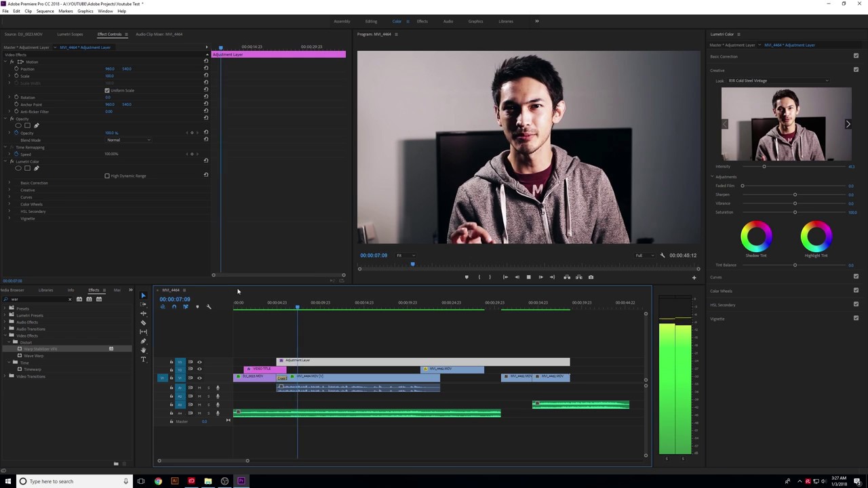This screenshot has width=868, height=488.
Task: Open the Look dropdown RIR Cold Steel Vintage
Action: (778, 81)
